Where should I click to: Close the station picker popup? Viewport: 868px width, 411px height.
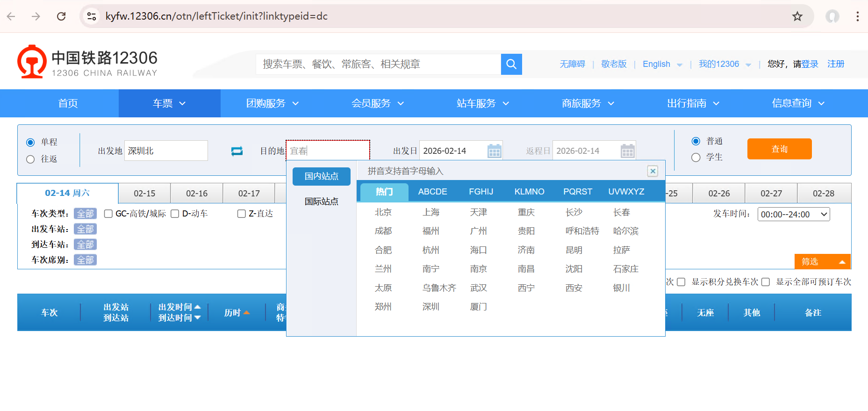tap(653, 171)
